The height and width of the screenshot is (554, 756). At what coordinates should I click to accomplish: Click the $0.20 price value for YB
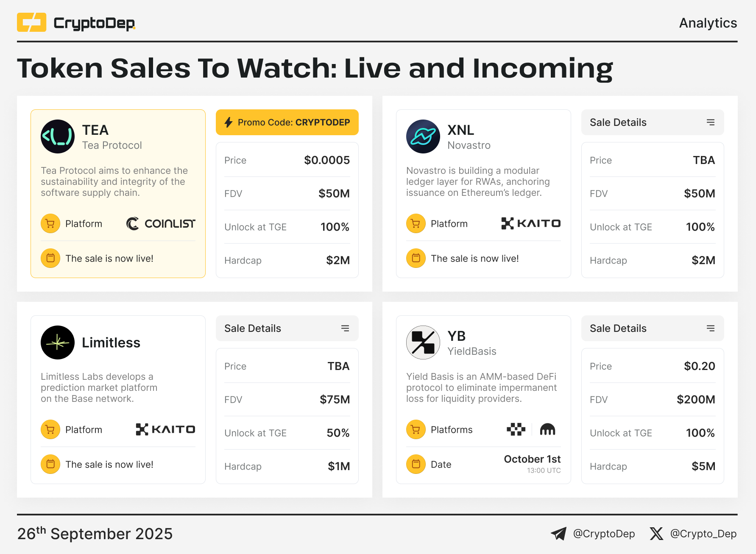coord(700,366)
